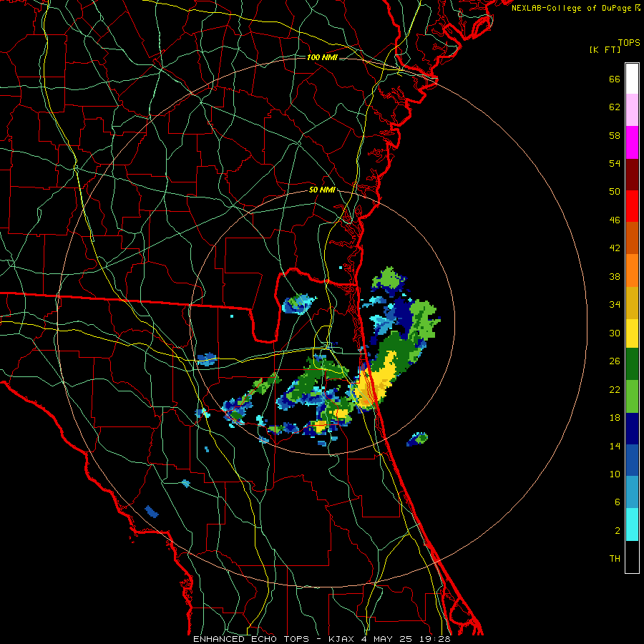
Task: Click the small dark blue echo near the Gulf coast
Action: click(x=152, y=512)
